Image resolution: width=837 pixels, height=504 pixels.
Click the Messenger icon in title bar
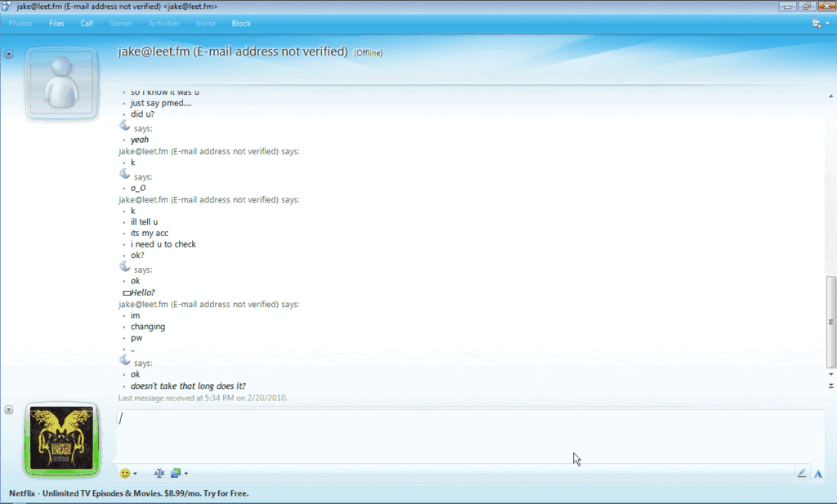tap(6, 7)
